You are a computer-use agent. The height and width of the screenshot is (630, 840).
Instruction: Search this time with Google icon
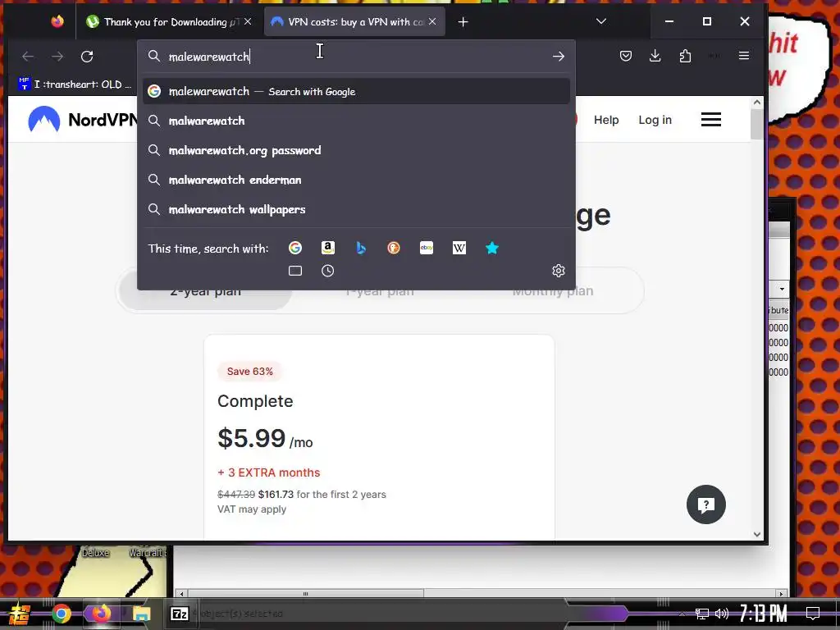[x=295, y=248]
